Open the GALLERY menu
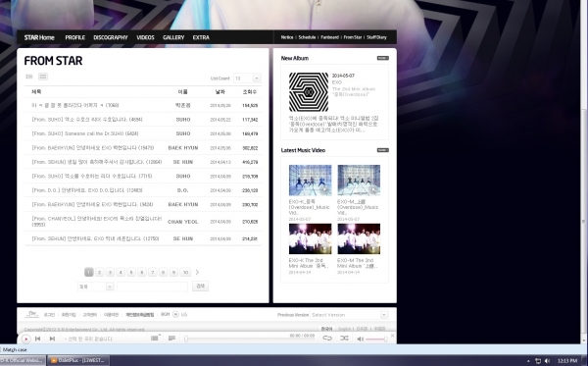588x366 pixels. click(173, 37)
